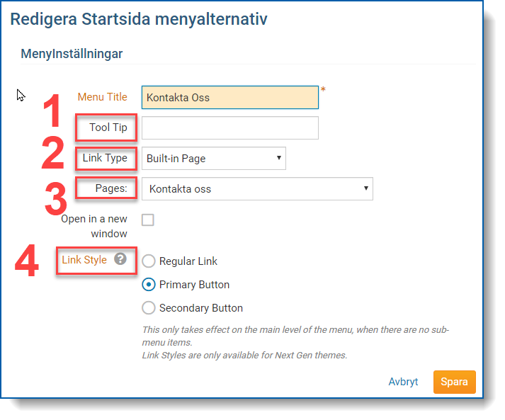The width and height of the screenshot is (505, 420).
Task: Select the Regular Link radio option
Action: click(149, 261)
